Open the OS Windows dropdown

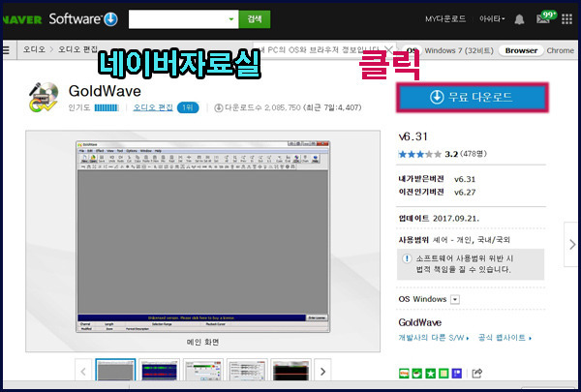pos(455,299)
